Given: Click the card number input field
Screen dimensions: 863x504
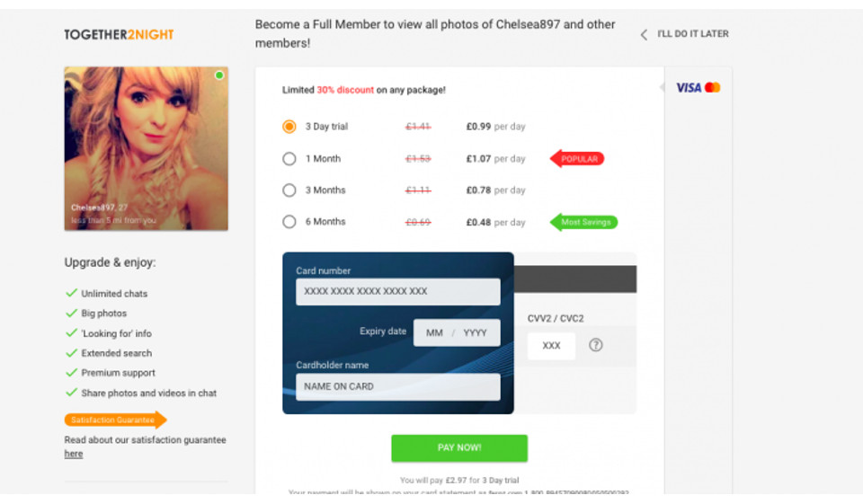Looking at the screenshot, I should [x=397, y=292].
